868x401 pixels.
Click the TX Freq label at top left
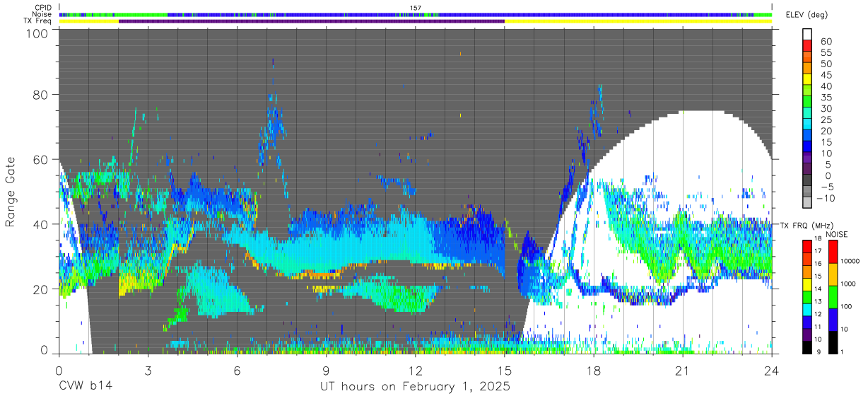coord(38,21)
